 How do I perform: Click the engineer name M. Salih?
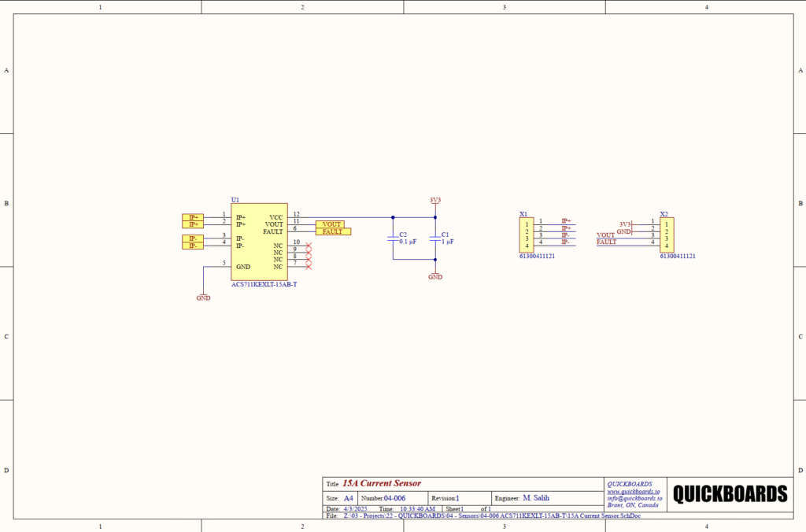[x=536, y=498]
